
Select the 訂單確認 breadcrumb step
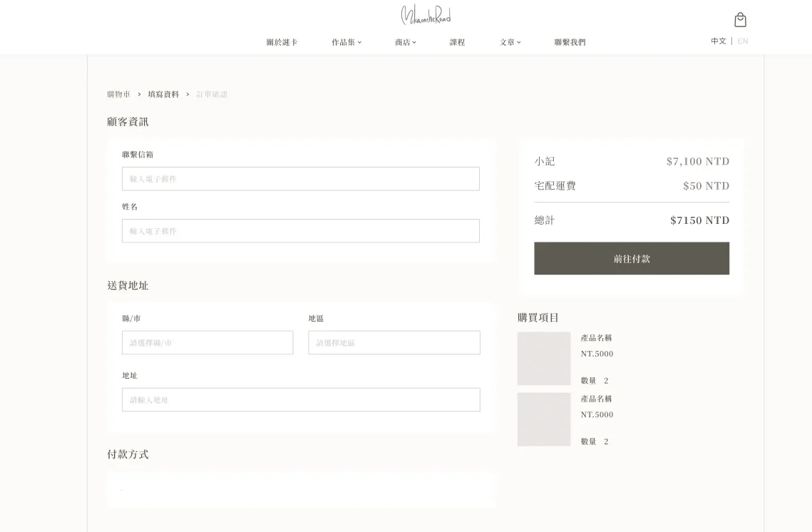[x=212, y=94]
